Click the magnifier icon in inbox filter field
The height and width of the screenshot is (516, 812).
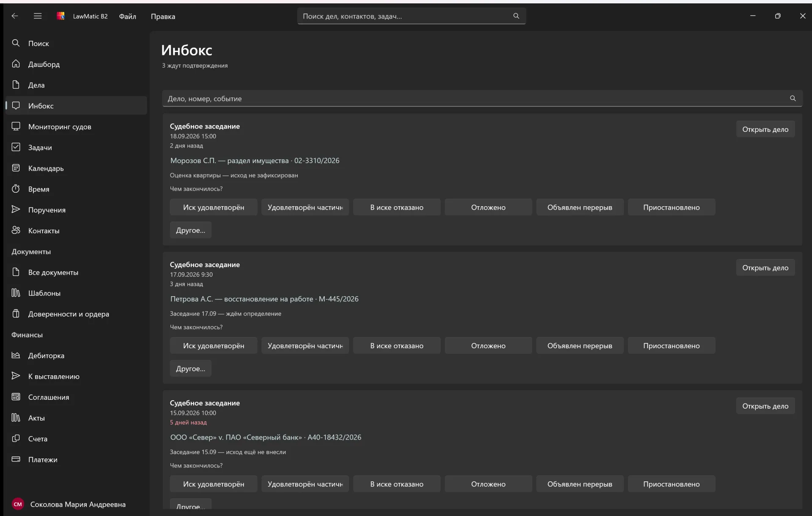pyautogui.click(x=793, y=98)
